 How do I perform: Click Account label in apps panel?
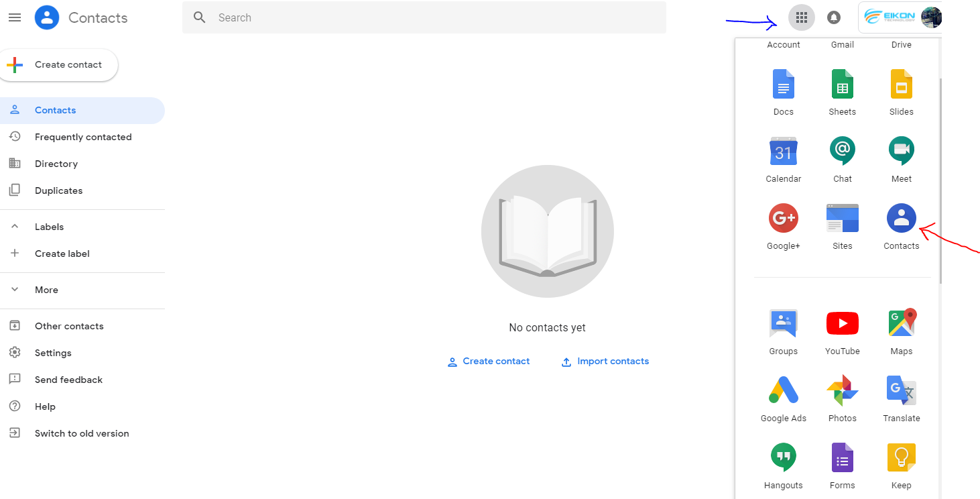pos(783,45)
